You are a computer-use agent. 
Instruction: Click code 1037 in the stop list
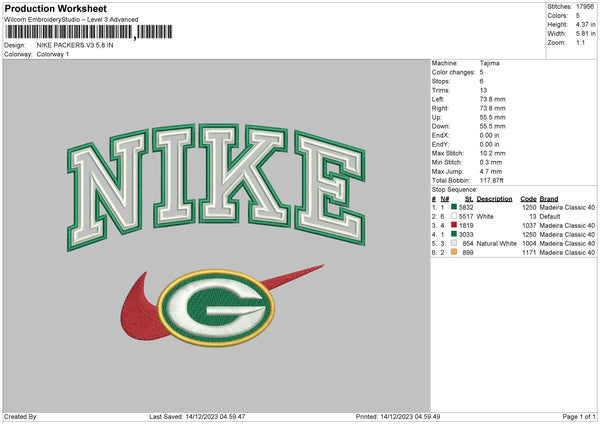coord(529,226)
